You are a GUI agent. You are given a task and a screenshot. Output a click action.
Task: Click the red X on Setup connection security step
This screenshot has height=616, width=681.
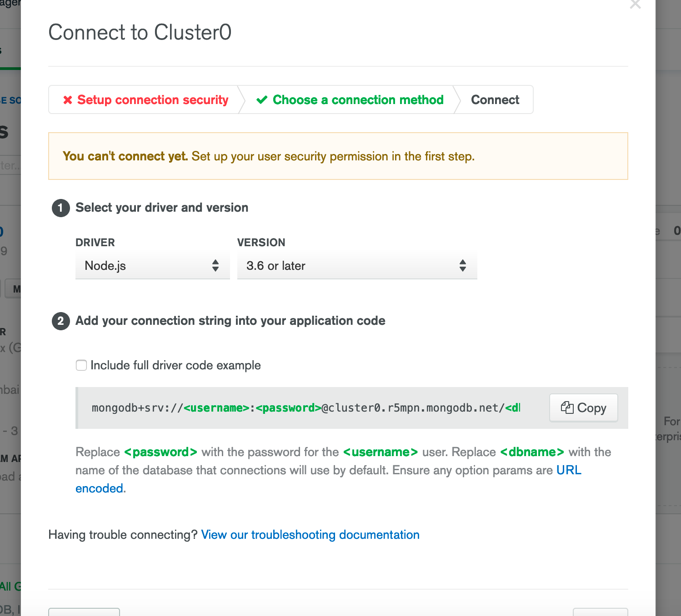coord(67,99)
